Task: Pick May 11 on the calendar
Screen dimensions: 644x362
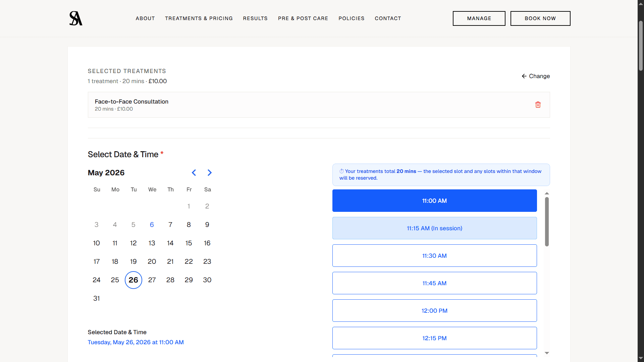Action: (115, 243)
